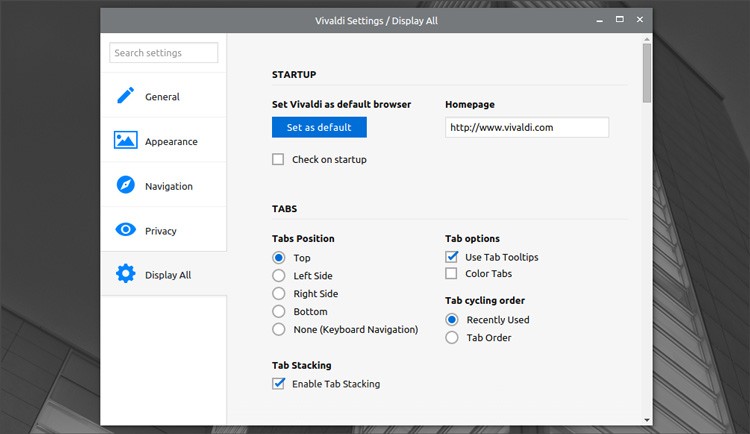Screen dimensions: 750x434
Task: Click the Privacy eye icon
Action: click(x=125, y=230)
